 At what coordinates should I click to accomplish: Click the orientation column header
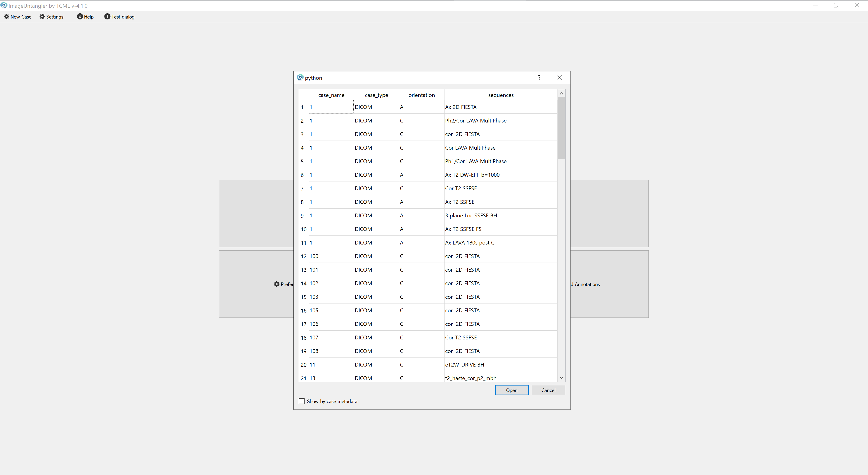(421, 95)
